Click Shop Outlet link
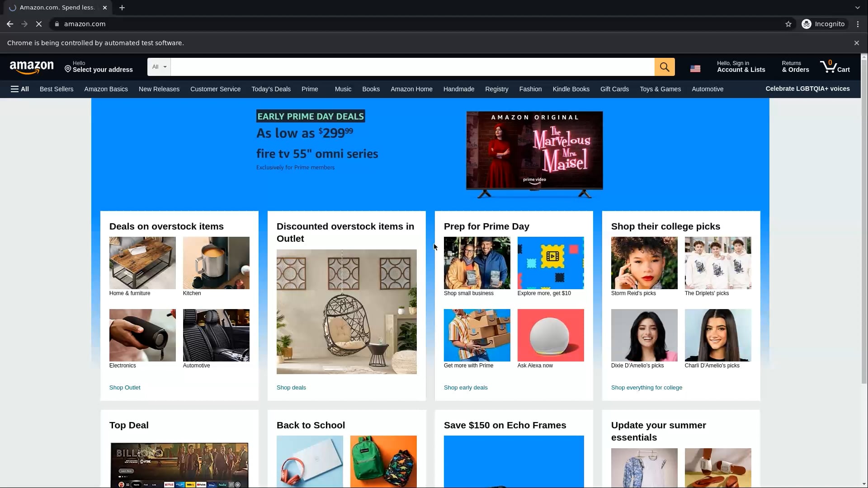 click(x=125, y=388)
